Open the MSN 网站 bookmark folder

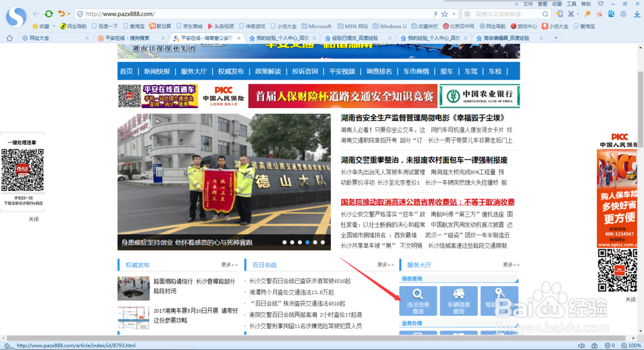[352, 26]
